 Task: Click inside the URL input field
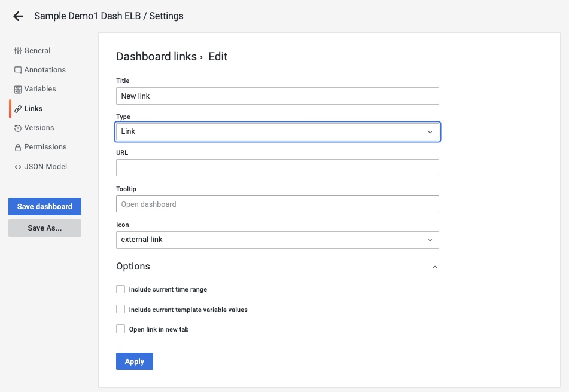coord(277,167)
